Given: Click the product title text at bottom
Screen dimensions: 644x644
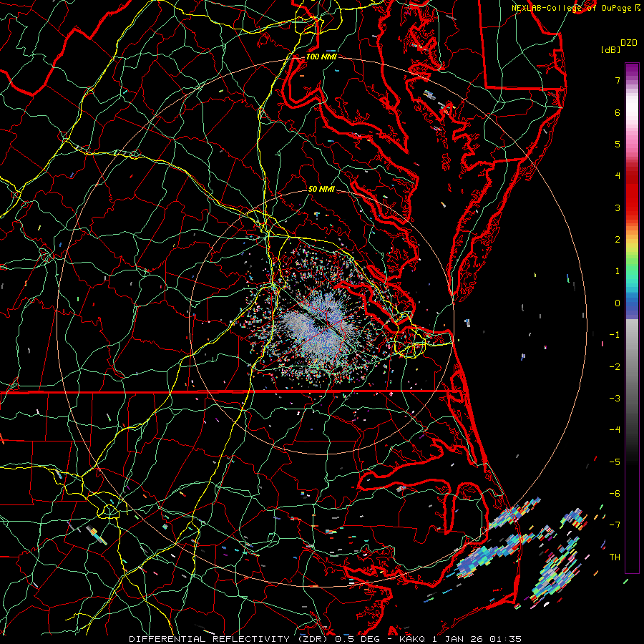Looking at the screenshot, I should point(325,639).
